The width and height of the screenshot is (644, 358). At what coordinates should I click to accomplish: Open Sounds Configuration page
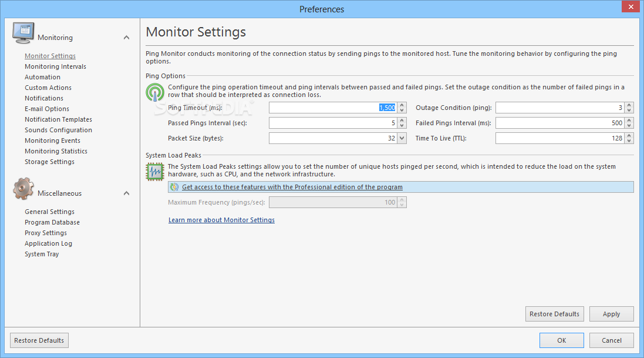pos(58,130)
